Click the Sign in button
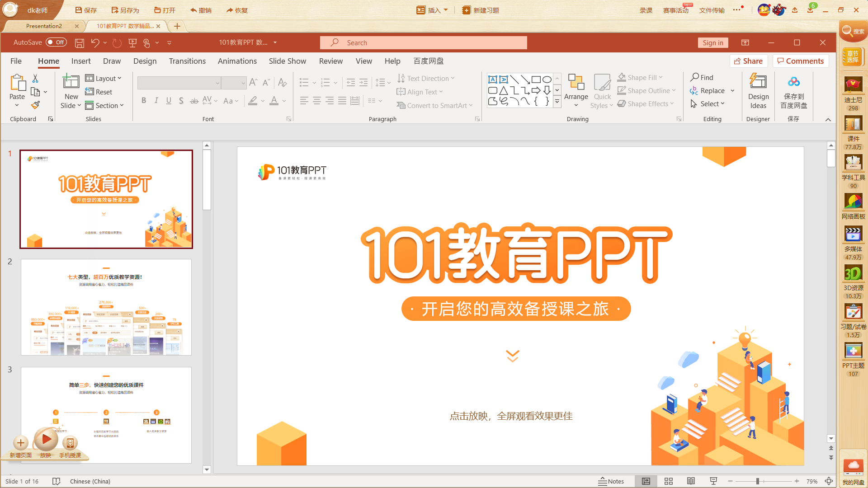 point(713,42)
